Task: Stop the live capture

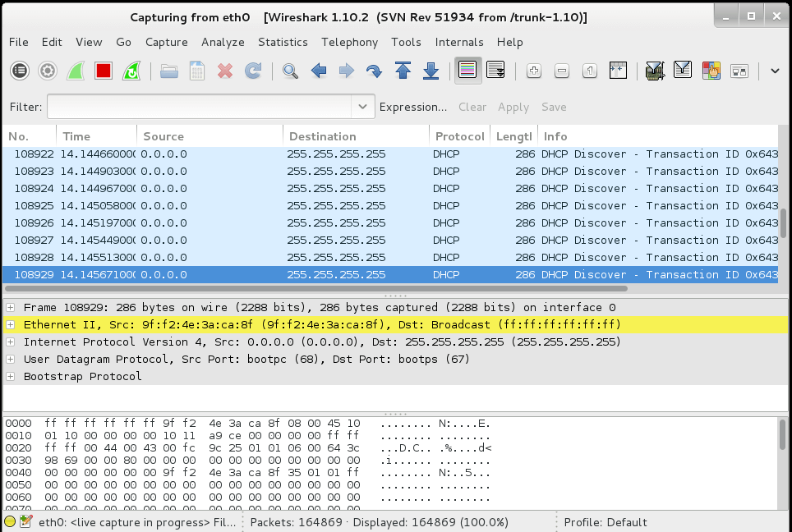Action: [x=102, y=71]
